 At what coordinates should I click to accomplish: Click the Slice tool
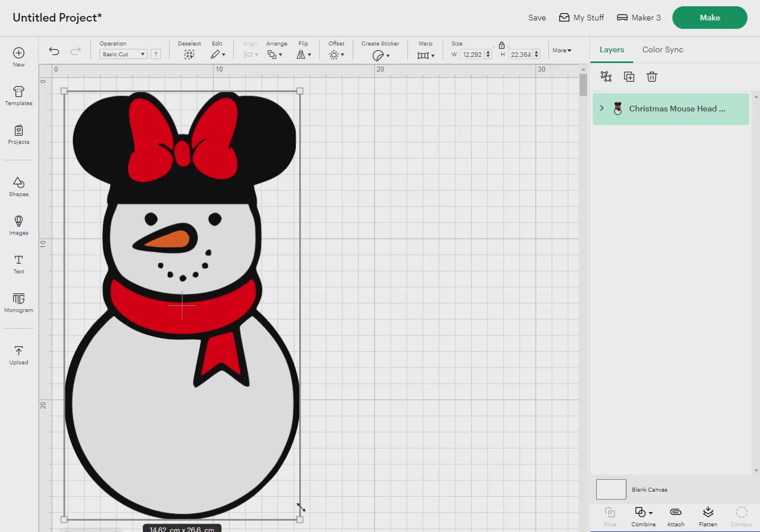(610, 516)
